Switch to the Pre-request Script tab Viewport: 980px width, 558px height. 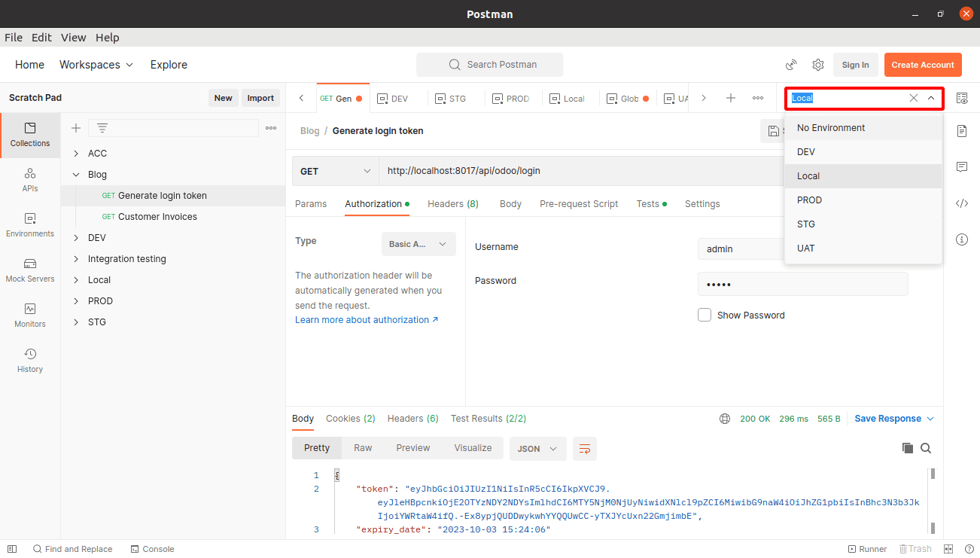click(579, 204)
